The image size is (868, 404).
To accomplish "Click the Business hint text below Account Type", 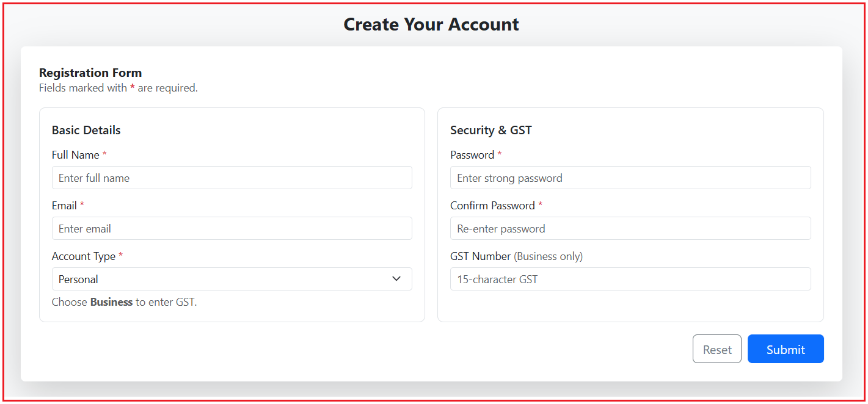I will click(x=123, y=301).
